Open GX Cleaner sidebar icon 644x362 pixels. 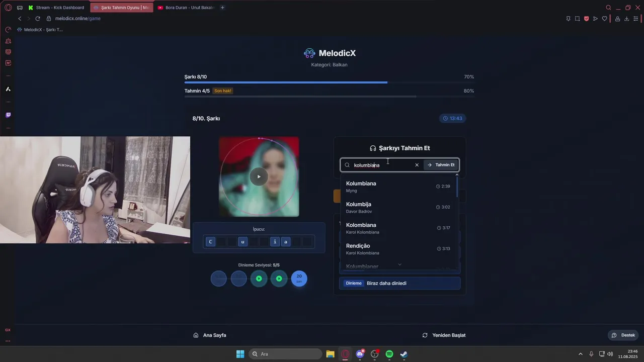(8, 41)
